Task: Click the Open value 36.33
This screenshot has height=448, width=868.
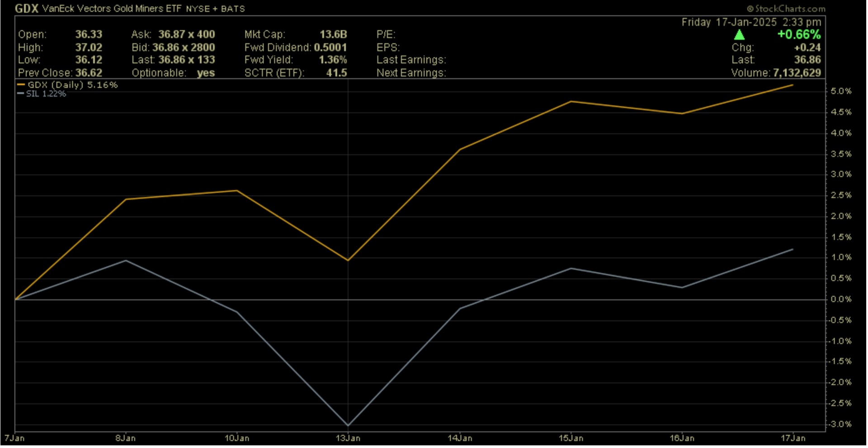Action: tap(89, 34)
